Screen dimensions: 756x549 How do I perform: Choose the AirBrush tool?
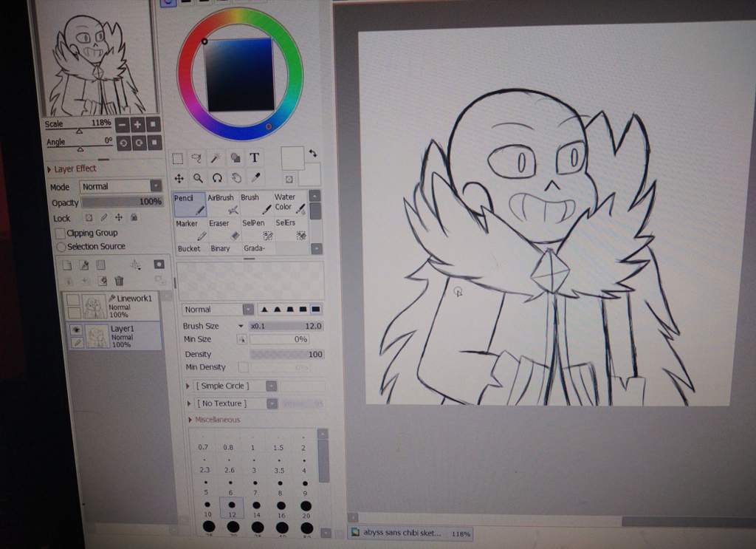[222, 204]
